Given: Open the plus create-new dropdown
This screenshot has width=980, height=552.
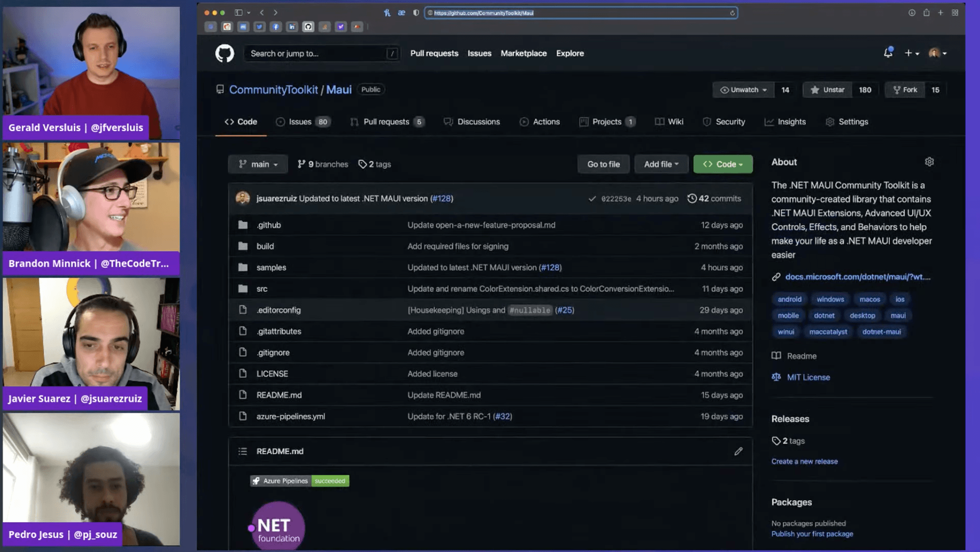Looking at the screenshot, I should (911, 53).
